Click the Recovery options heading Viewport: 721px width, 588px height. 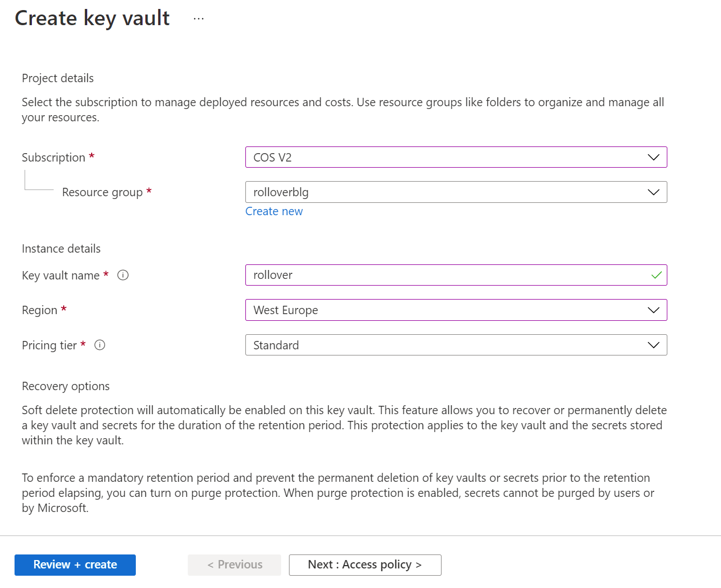[65, 386]
